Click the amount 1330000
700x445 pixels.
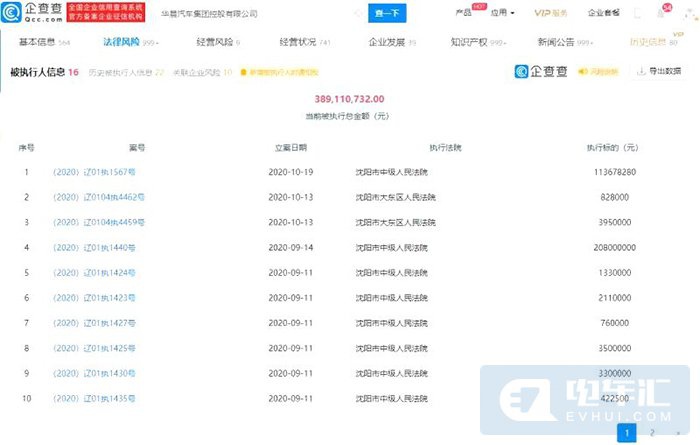(x=615, y=272)
